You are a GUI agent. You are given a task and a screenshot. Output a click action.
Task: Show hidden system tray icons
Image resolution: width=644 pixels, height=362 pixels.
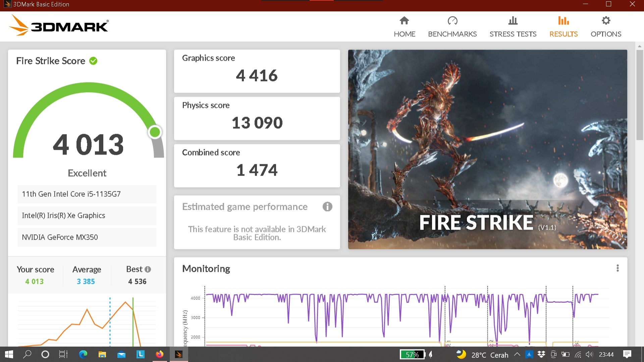tap(517, 354)
